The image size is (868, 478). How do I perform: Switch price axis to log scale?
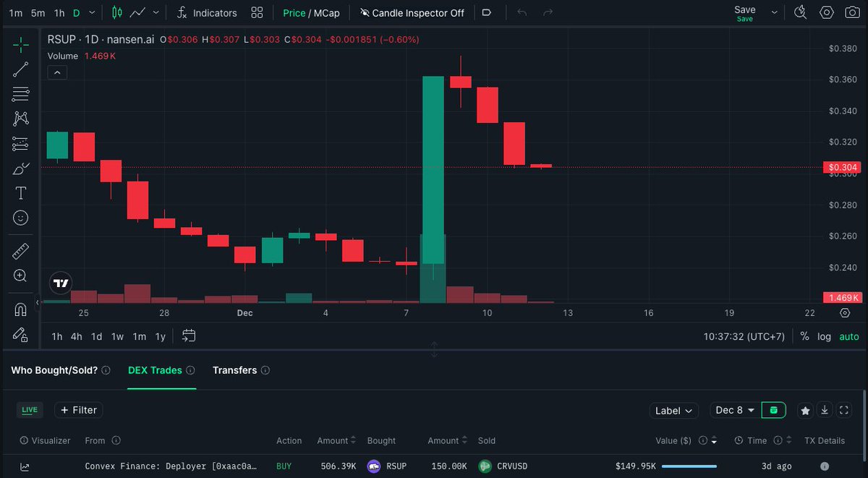click(x=824, y=336)
